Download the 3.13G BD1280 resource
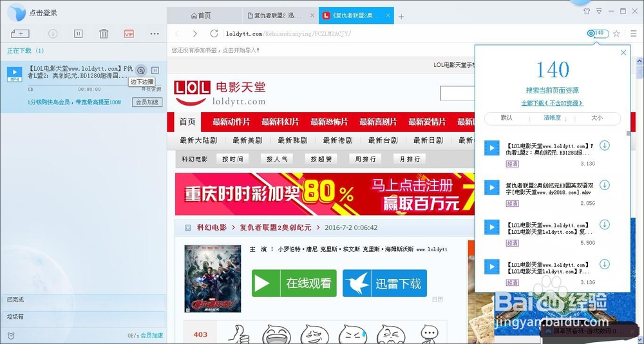The height and width of the screenshot is (344, 644). 604,146
